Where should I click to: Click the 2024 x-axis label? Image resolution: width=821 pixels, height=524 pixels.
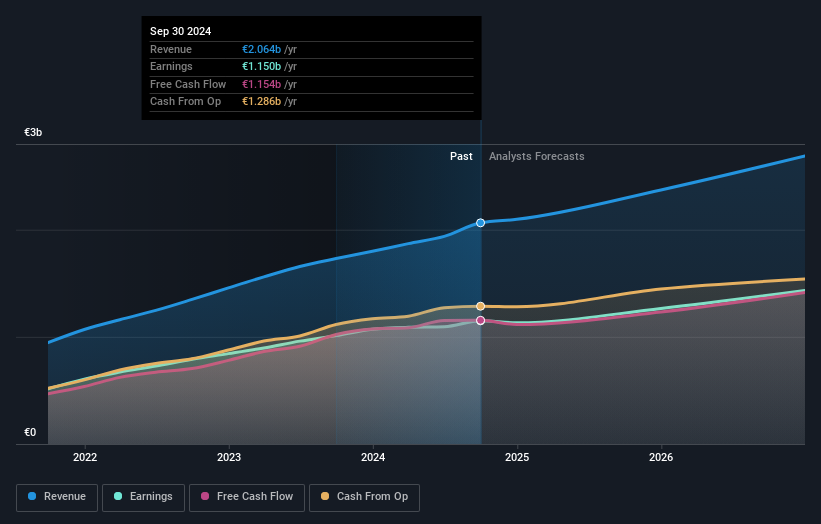point(373,457)
